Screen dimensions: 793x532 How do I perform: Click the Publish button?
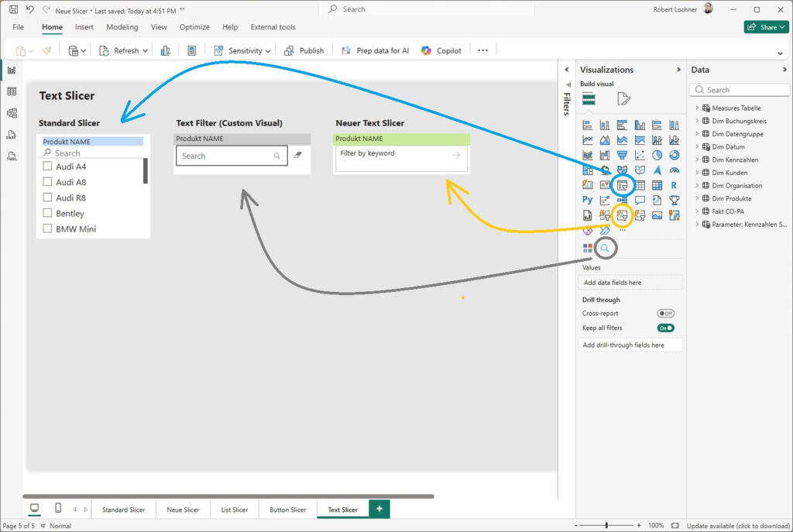(304, 50)
